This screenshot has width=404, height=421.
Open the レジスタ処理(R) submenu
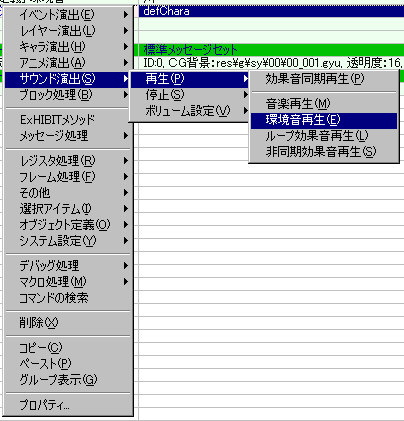pyautogui.click(x=68, y=160)
